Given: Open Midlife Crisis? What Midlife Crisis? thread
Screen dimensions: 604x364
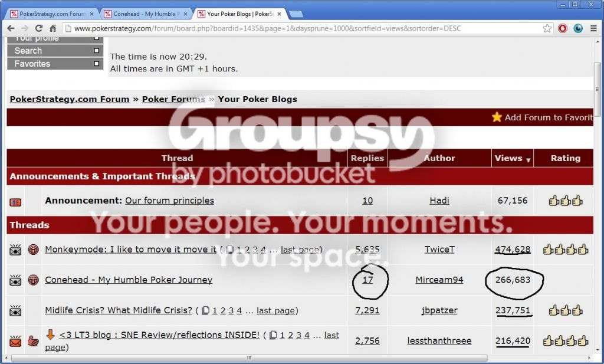Looking at the screenshot, I should pyautogui.click(x=119, y=310).
